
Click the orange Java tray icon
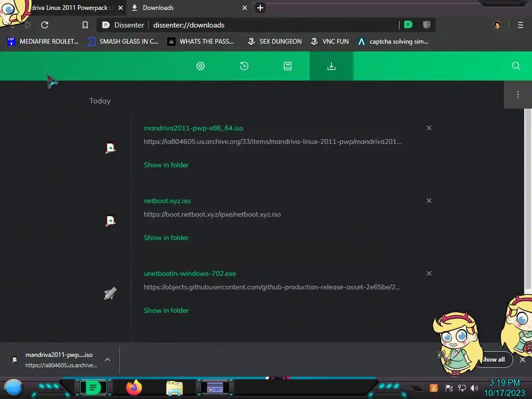coord(434,388)
